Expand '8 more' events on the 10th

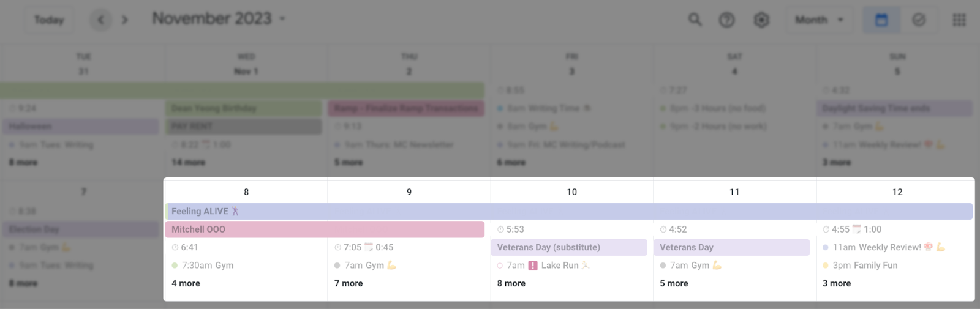click(x=511, y=283)
